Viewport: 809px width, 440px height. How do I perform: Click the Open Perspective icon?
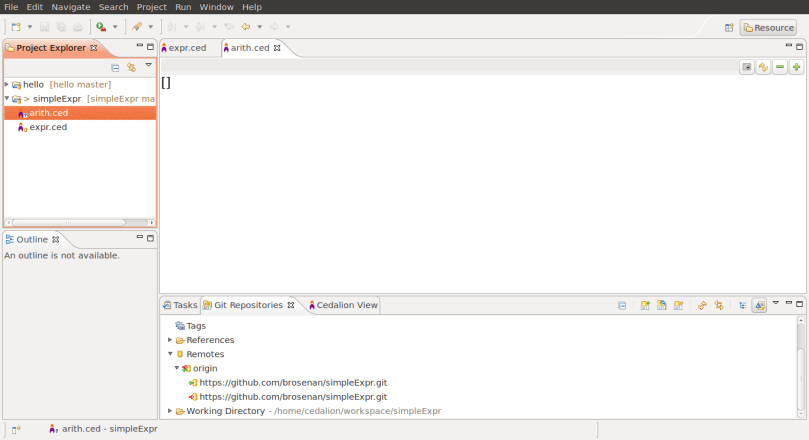729,28
